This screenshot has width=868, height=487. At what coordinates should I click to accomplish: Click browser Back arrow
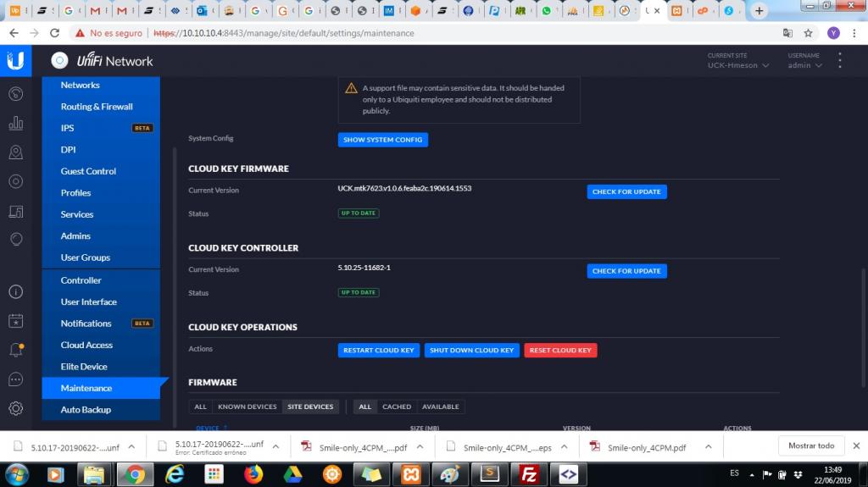[x=14, y=33]
